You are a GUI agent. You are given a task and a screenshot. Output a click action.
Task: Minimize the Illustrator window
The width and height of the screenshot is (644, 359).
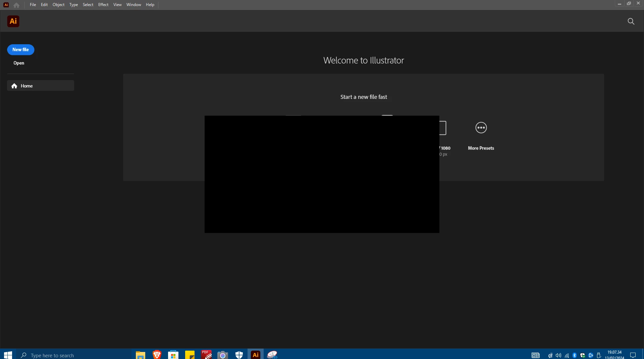tap(619, 4)
